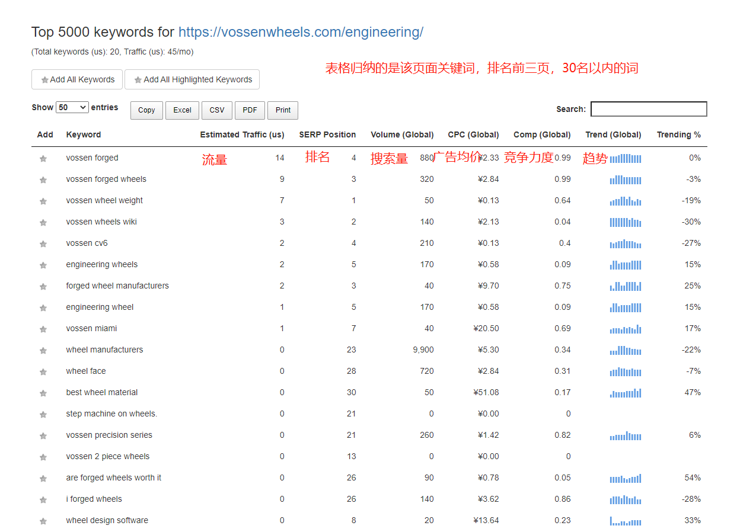Star the 'vossen wheel weight' keyword
Image resolution: width=756 pixels, height=532 pixels.
point(43,201)
